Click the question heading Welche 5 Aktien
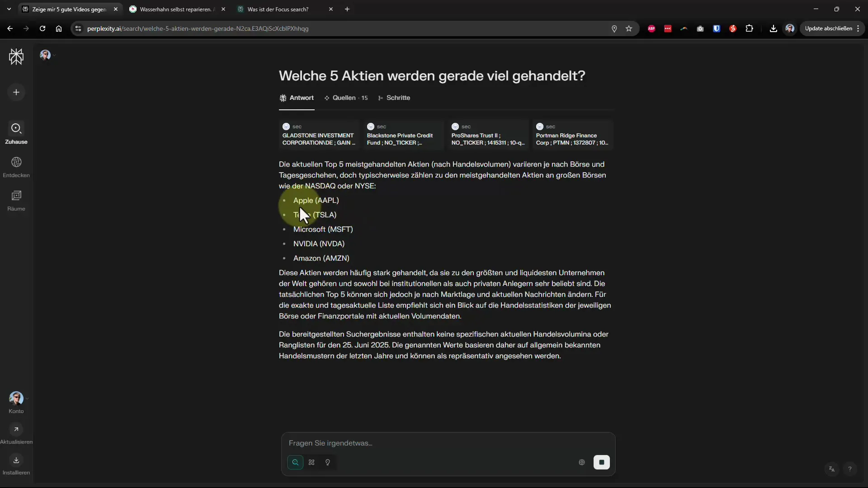The width and height of the screenshot is (868, 488). click(x=432, y=75)
